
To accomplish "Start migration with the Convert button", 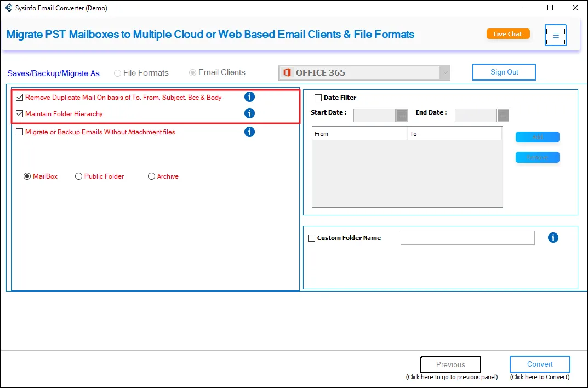I will click(x=540, y=364).
